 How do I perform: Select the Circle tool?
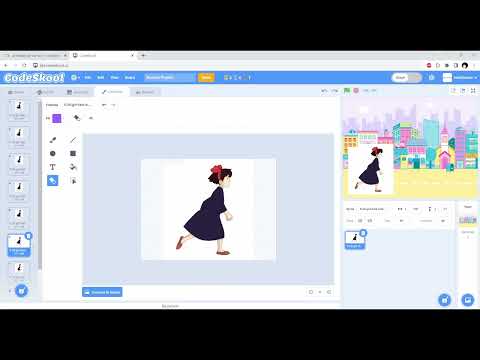53,153
